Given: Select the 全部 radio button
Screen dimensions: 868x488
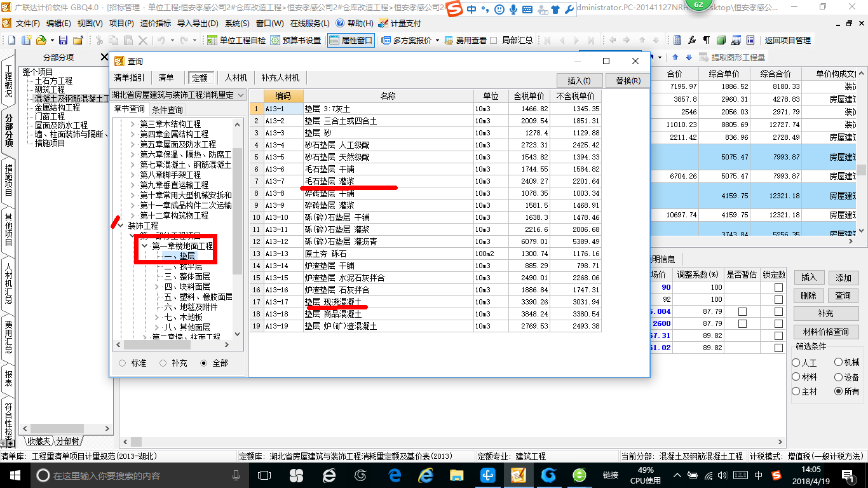Looking at the screenshot, I should pos(204,363).
